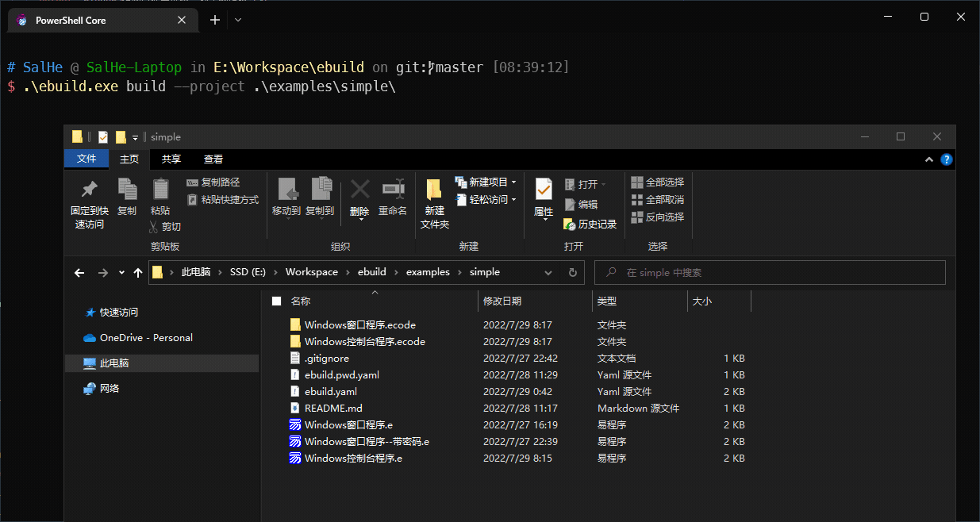Open the History record button
Viewport: 980px width, 522px height.
[x=590, y=225]
